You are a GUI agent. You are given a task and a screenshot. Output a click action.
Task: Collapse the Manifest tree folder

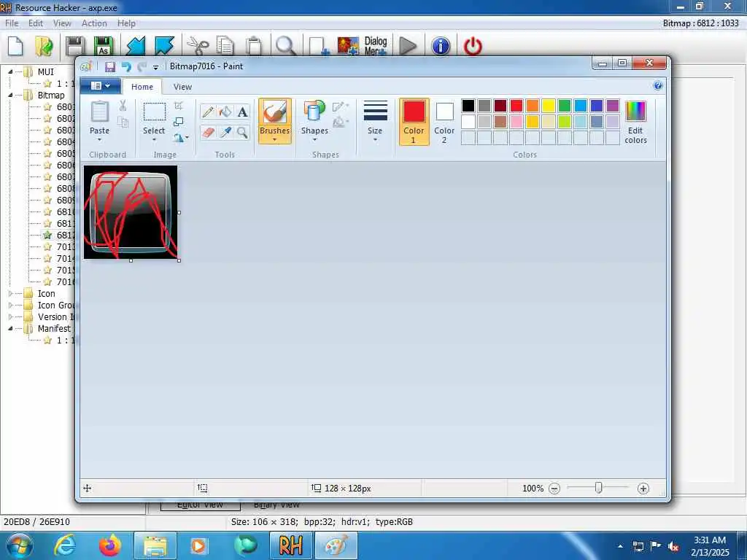[10, 329]
